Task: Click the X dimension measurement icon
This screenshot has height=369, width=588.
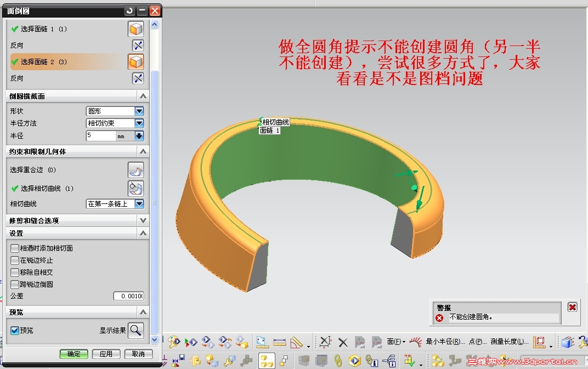Action: coord(325,342)
